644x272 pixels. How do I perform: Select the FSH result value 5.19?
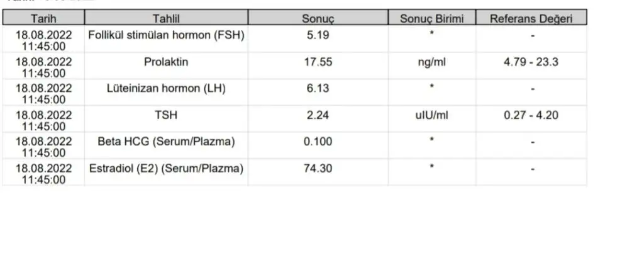pos(318,35)
